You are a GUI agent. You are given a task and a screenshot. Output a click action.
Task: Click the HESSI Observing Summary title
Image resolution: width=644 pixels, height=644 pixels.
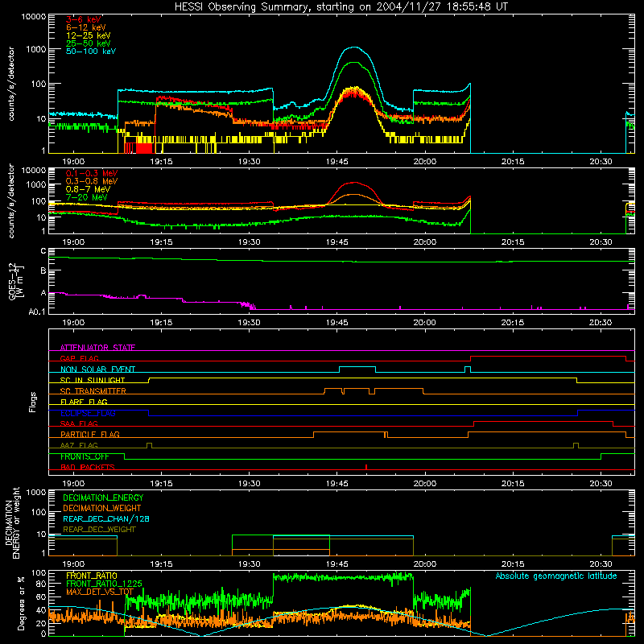click(x=341, y=6)
